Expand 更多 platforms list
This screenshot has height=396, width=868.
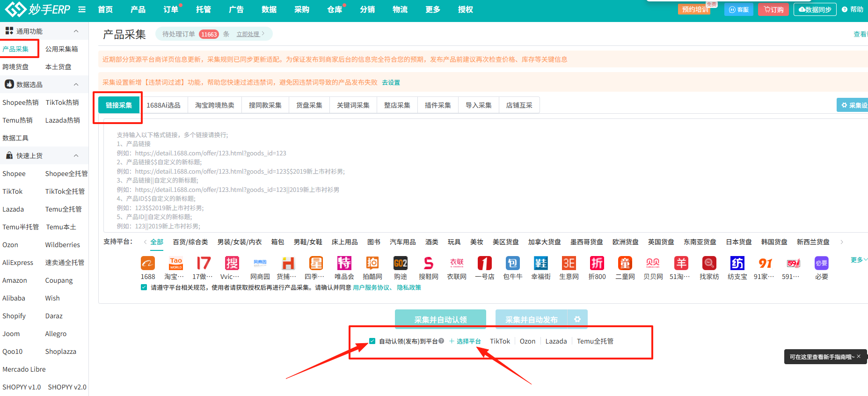click(x=859, y=259)
